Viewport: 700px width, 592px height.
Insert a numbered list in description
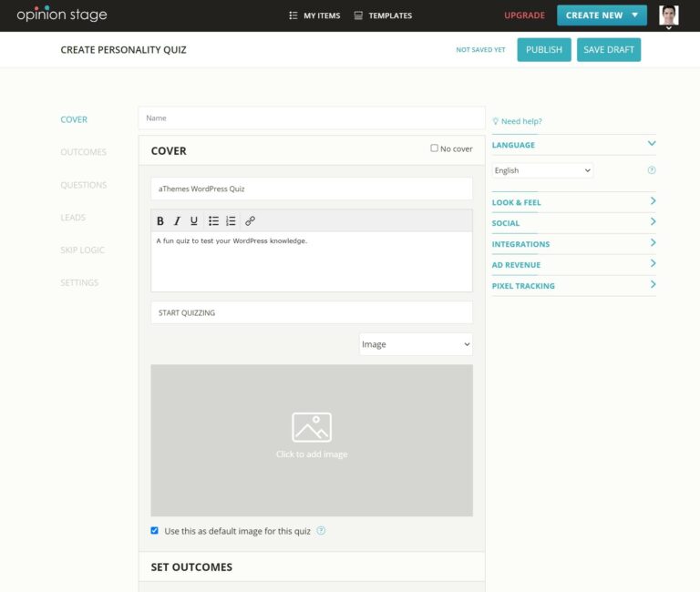coord(231,220)
